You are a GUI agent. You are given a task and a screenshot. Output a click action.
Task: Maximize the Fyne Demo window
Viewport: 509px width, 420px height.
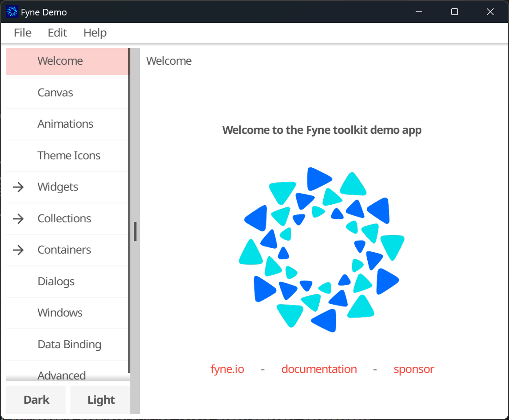(454, 12)
